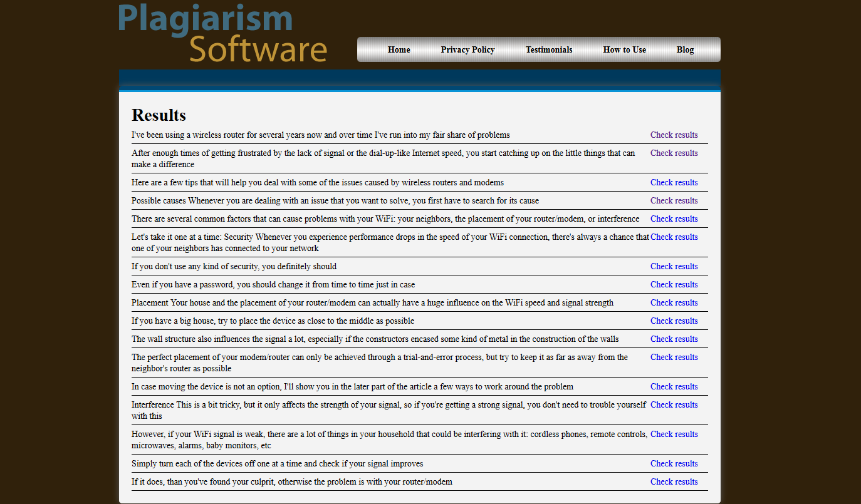Screen dimensions: 861x504
Task: Click text 'Here are a few tips that will help you'
Action: 318,183
